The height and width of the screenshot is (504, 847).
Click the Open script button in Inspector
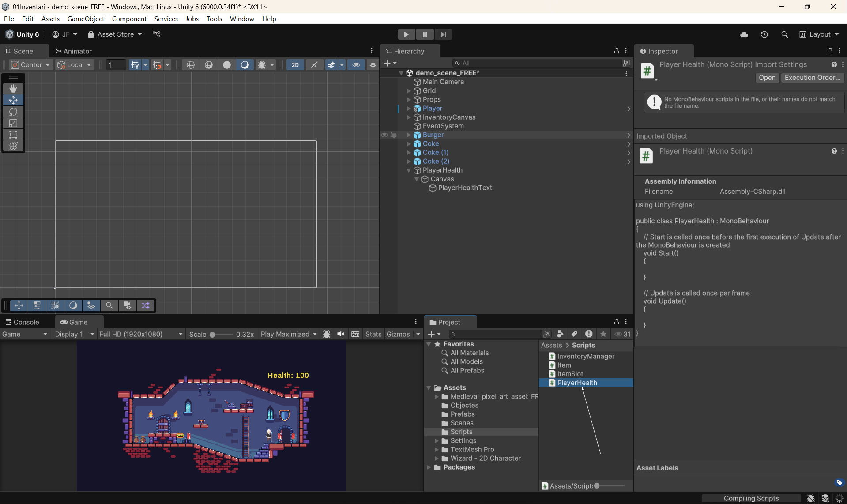[x=767, y=78]
